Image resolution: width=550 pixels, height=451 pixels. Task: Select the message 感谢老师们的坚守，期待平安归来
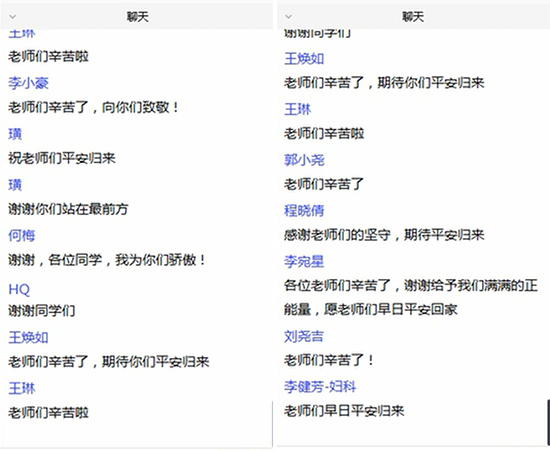[x=384, y=235]
